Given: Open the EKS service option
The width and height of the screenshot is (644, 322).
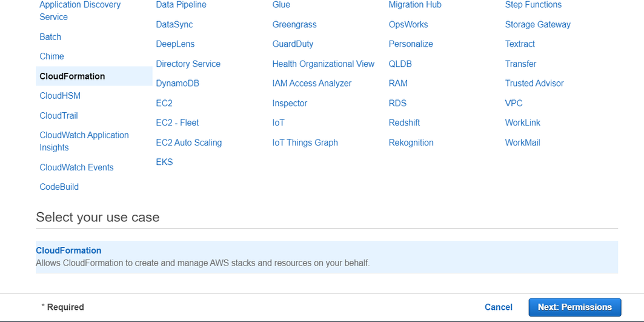Looking at the screenshot, I should pos(164,162).
